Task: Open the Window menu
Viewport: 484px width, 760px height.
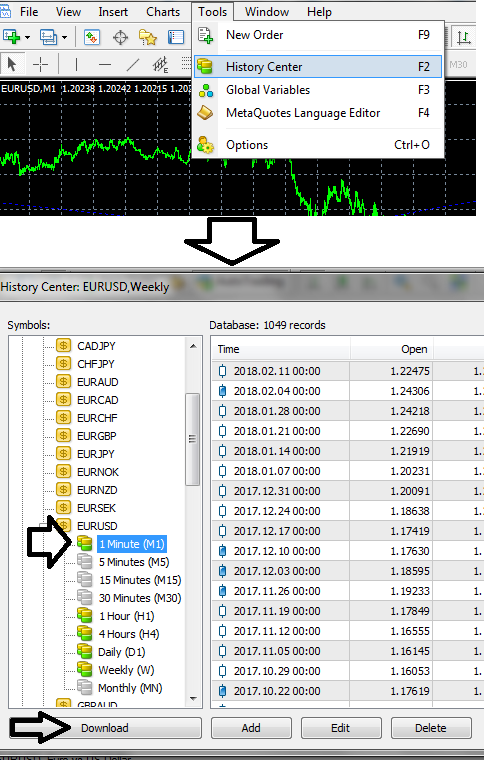Action: tap(267, 12)
